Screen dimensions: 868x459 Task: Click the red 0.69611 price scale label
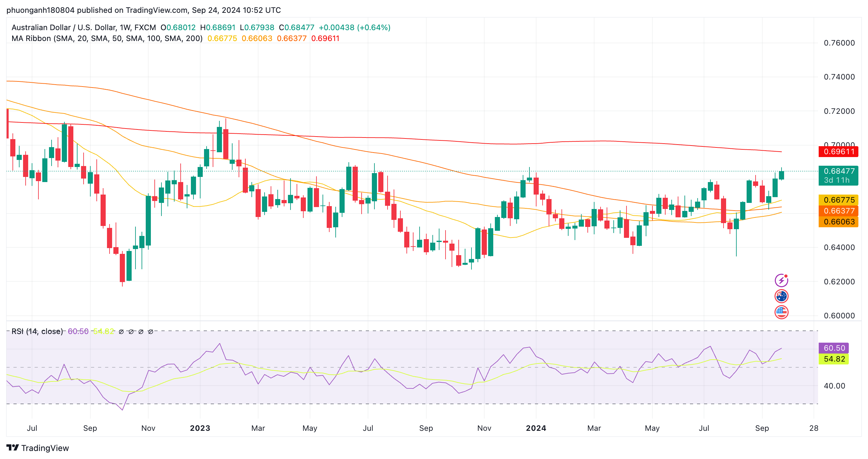838,151
